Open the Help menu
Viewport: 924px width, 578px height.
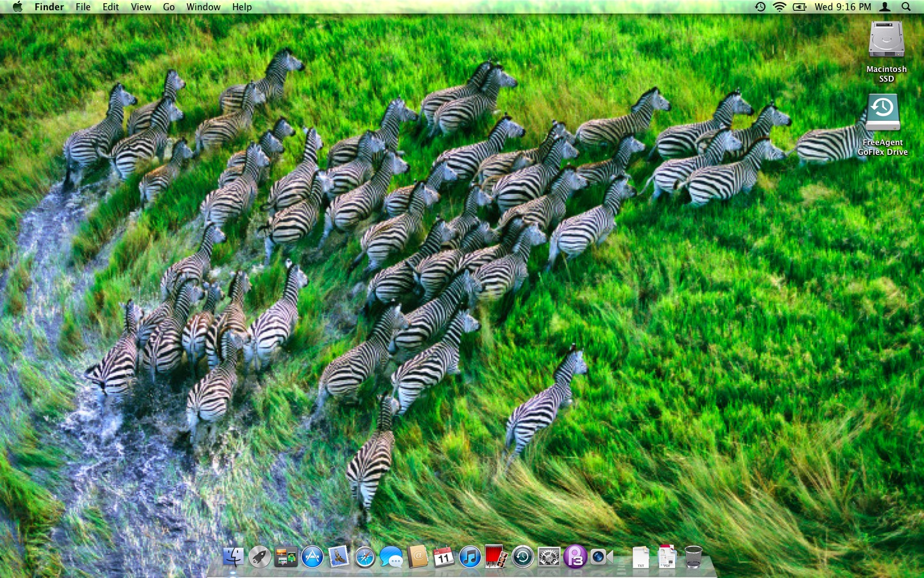[x=242, y=7]
